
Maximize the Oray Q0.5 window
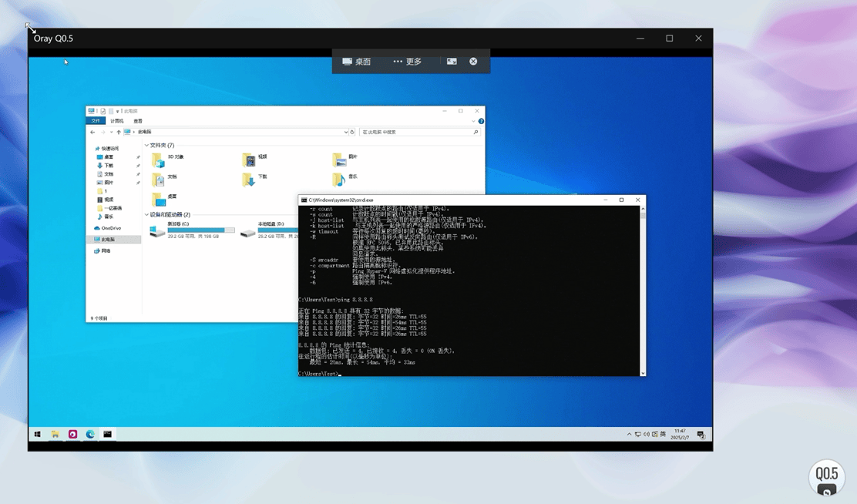click(670, 39)
